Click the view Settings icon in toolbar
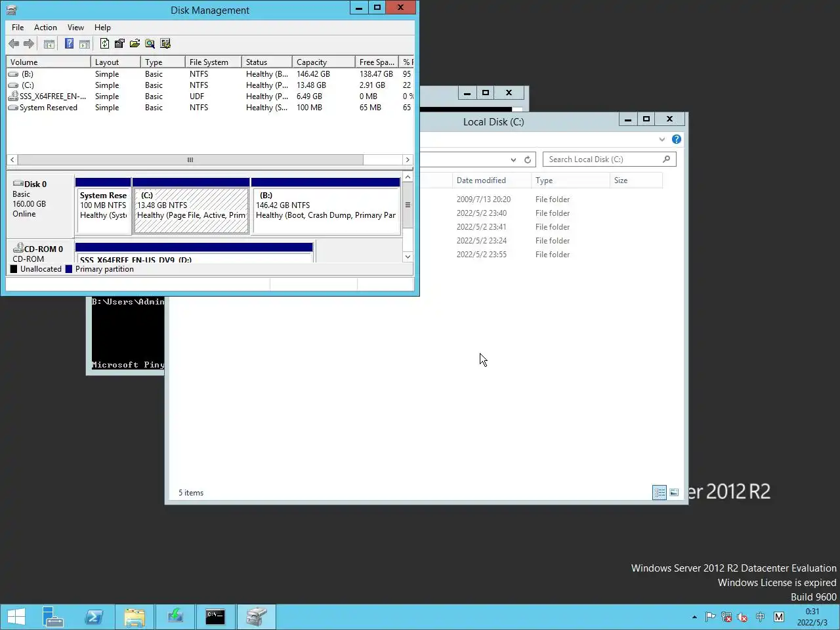This screenshot has height=630, width=840. [165, 44]
